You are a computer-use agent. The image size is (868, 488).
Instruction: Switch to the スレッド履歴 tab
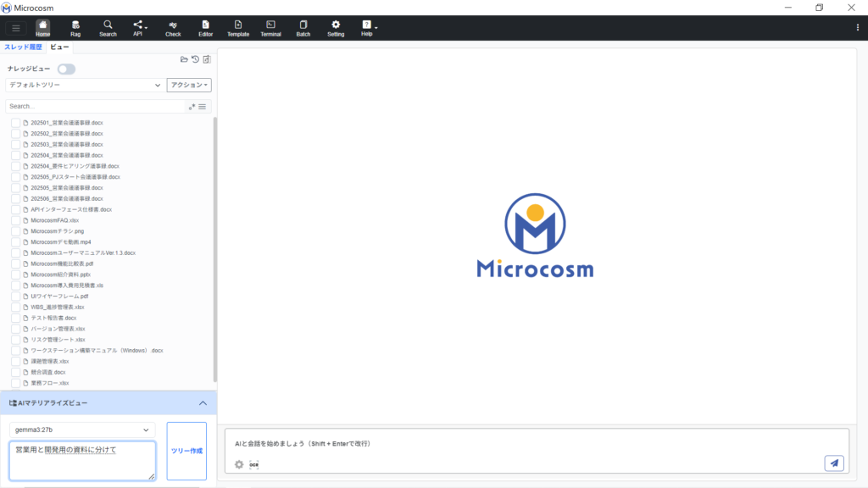[x=23, y=47]
